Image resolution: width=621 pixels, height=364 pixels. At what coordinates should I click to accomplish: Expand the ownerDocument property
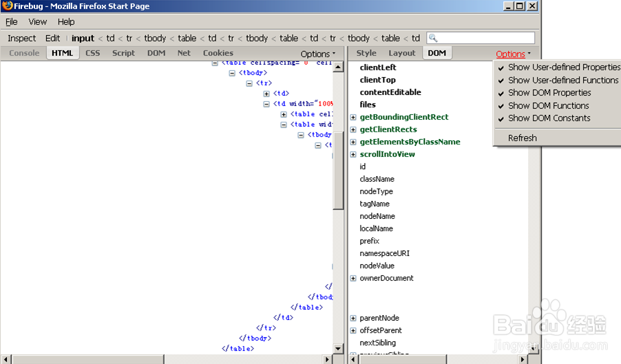(x=353, y=279)
